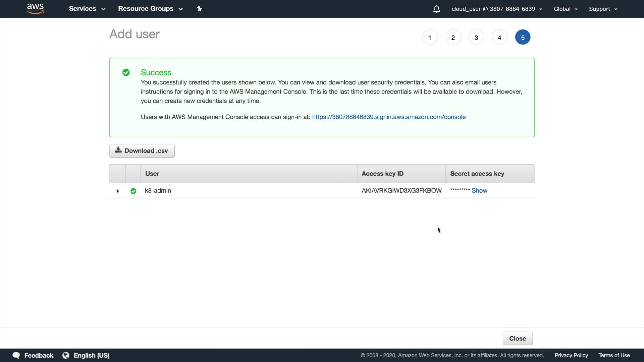Expand the k8-admin user row details
The image size is (644, 362).
[117, 191]
